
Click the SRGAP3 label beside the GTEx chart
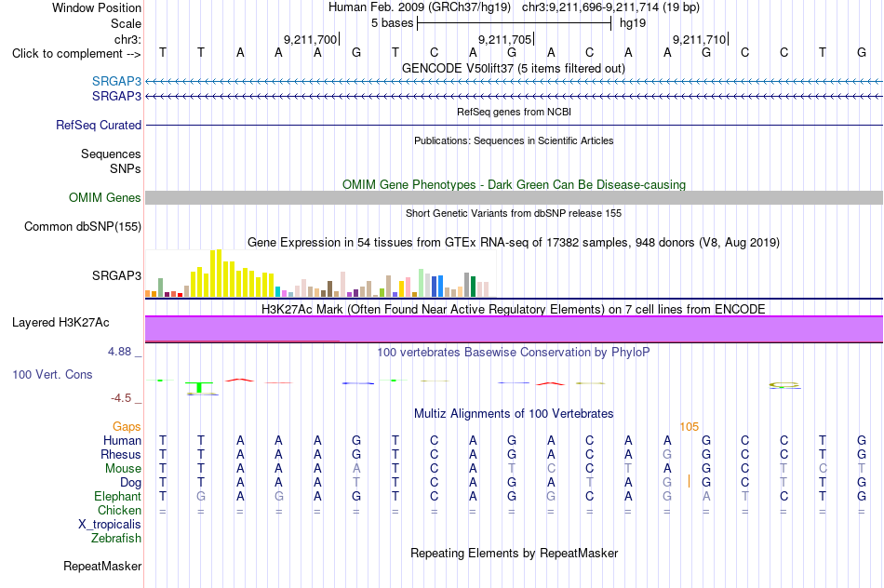116,275
